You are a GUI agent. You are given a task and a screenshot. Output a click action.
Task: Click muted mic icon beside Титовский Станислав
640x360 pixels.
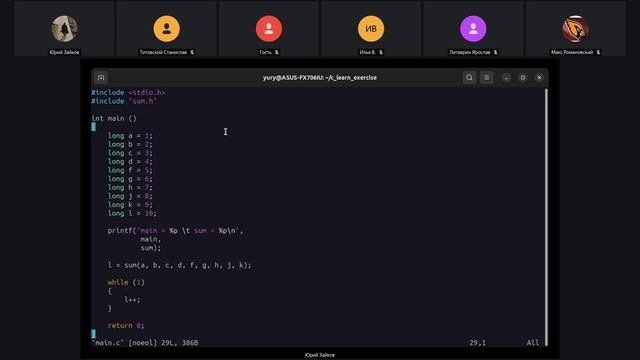click(x=192, y=52)
